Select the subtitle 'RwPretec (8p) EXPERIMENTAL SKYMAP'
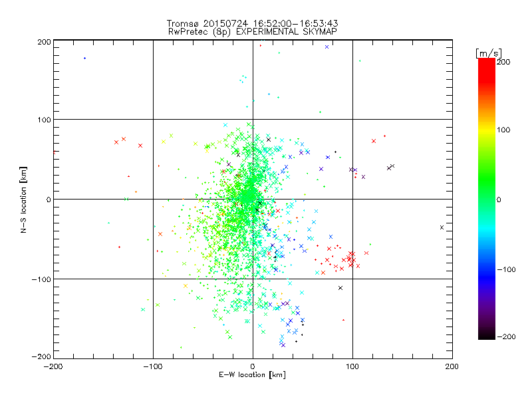This screenshot has width=532, height=399. point(253,32)
